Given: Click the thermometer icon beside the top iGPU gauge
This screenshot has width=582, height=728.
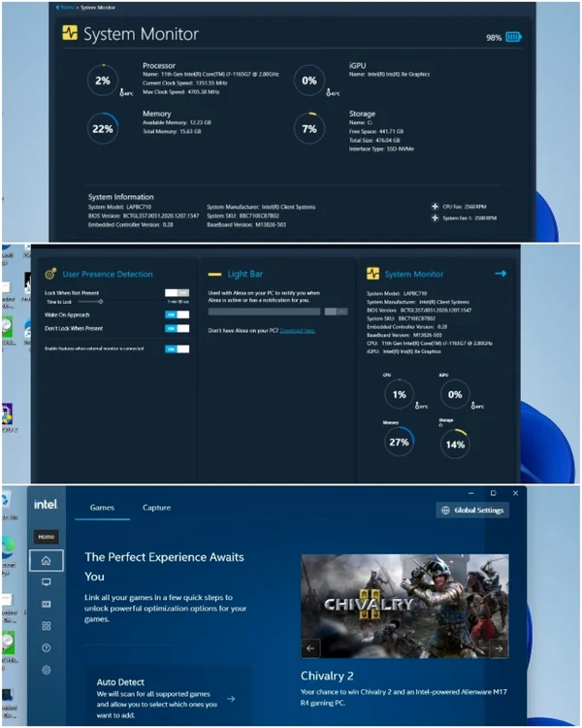Looking at the screenshot, I should (329, 92).
